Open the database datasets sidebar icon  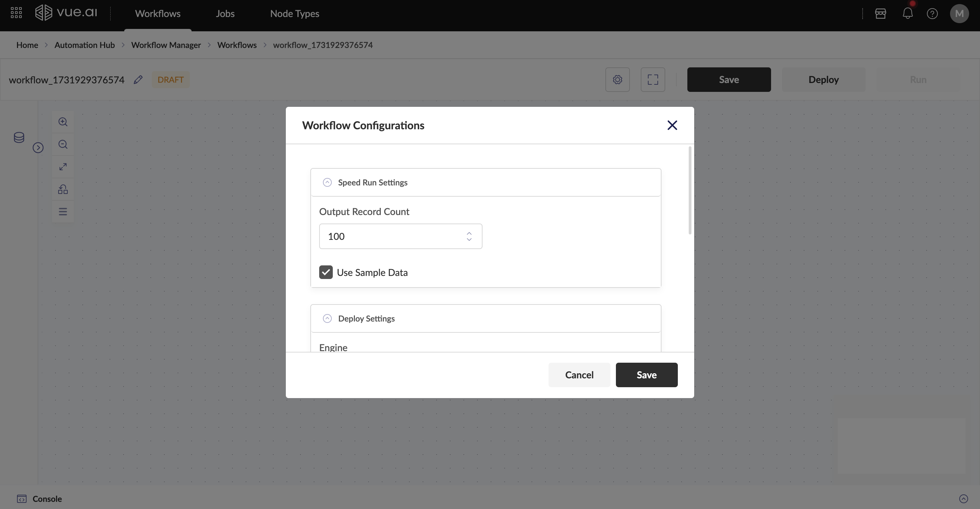tap(19, 137)
